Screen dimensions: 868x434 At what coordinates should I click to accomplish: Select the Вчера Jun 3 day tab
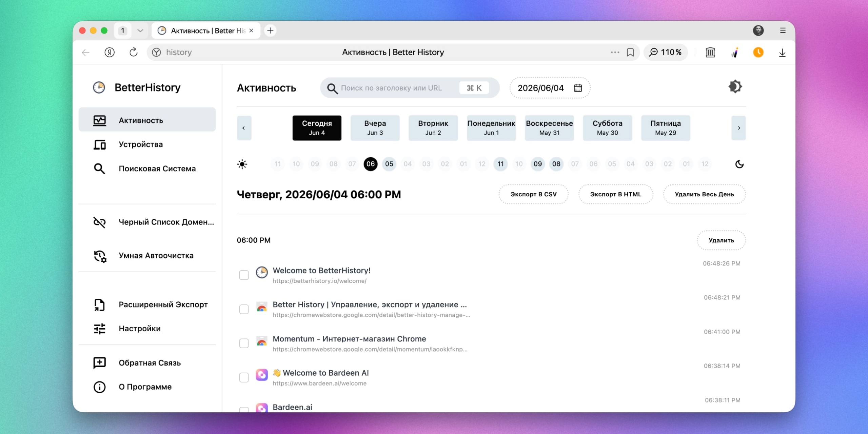coord(375,128)
